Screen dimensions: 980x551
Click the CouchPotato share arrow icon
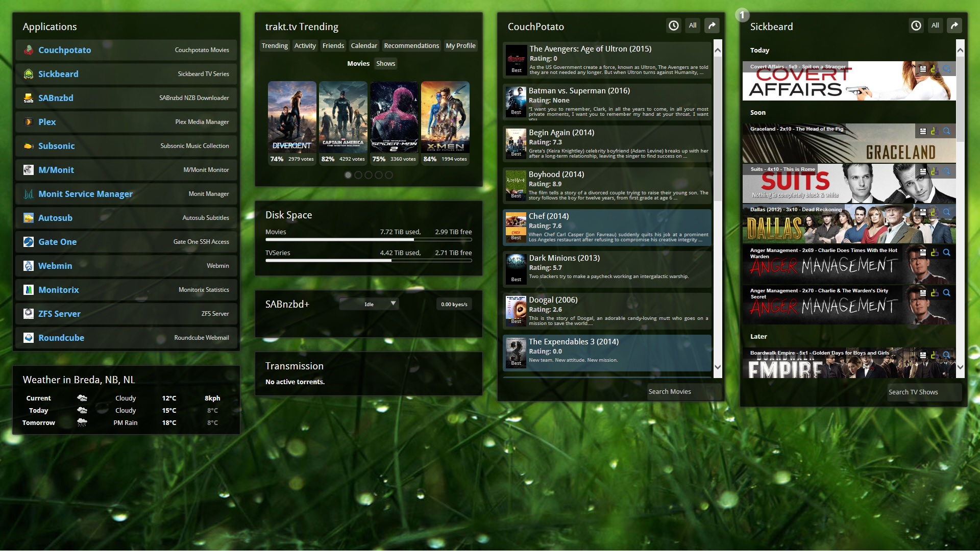(712, 26)
